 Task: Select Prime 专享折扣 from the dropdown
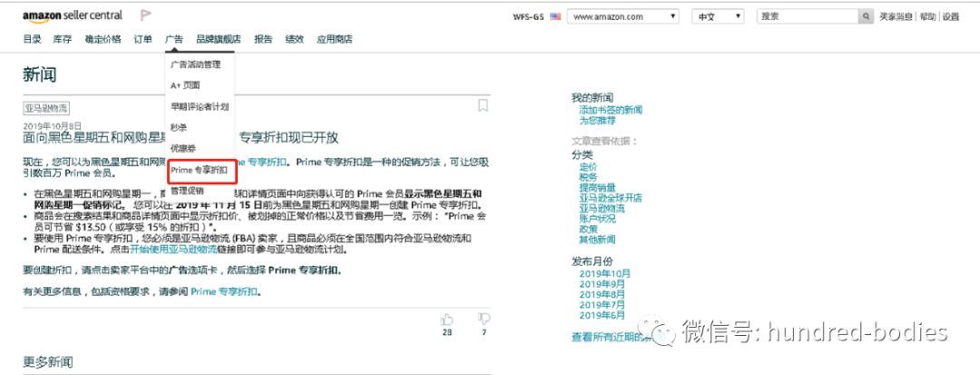click(200, 170)
